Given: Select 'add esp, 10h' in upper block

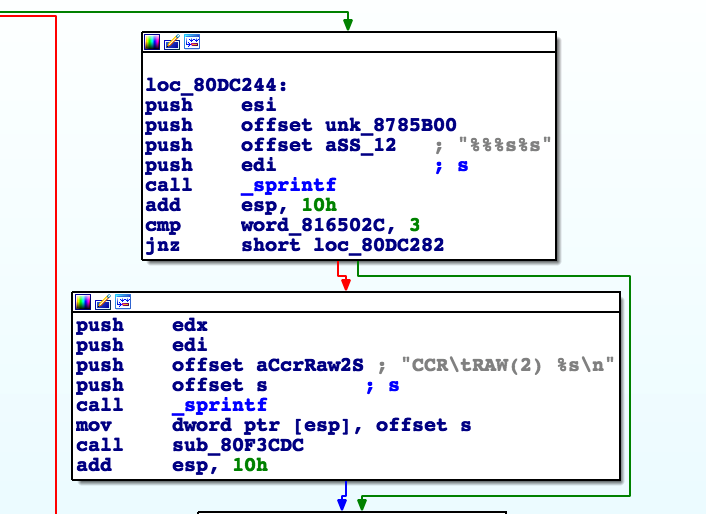Looking at the screenshot, I should point(241,205).
